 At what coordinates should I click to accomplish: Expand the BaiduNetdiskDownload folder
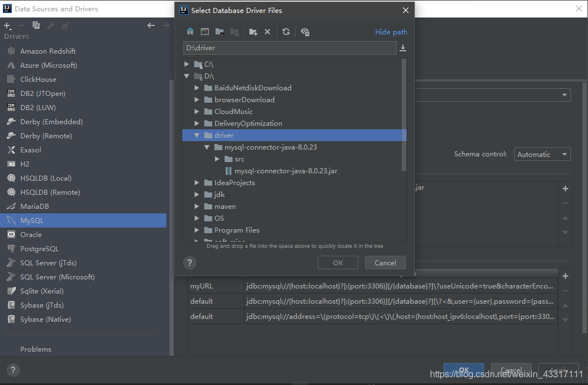pyautogui.click(x=197, y=88)
